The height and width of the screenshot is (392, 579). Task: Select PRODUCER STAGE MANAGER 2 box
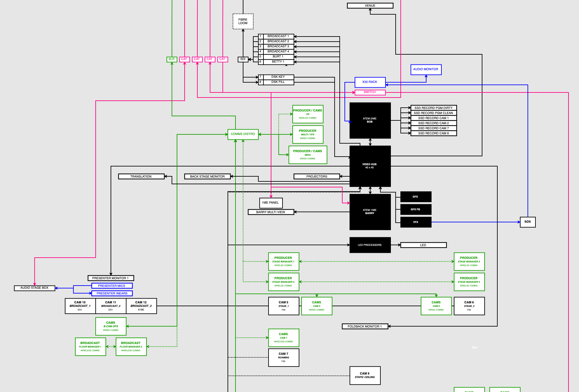283,282
